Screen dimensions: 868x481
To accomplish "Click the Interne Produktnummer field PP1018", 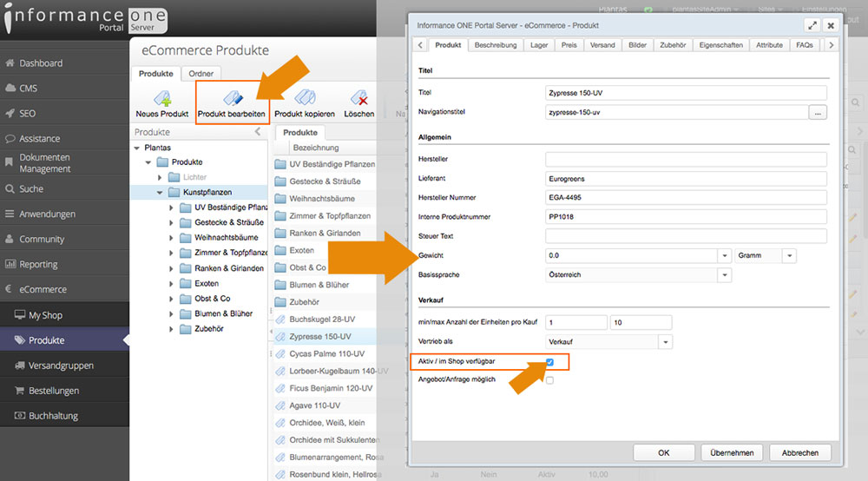I will [x=686, y=217].
